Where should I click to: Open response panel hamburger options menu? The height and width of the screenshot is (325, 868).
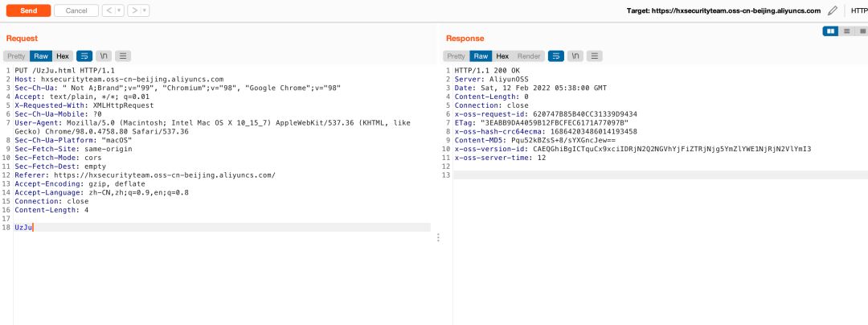tap(595, 56)
